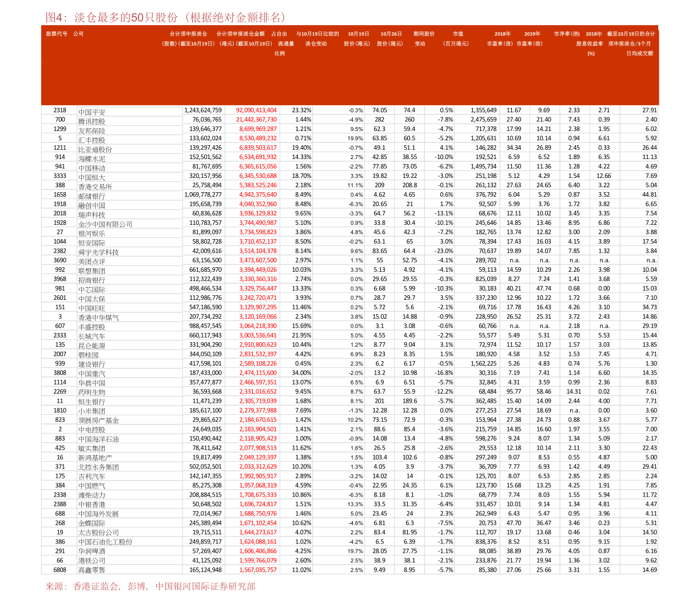The image size is (700, 603).
Task: Click company name 中国恒大
Action: 92,177
